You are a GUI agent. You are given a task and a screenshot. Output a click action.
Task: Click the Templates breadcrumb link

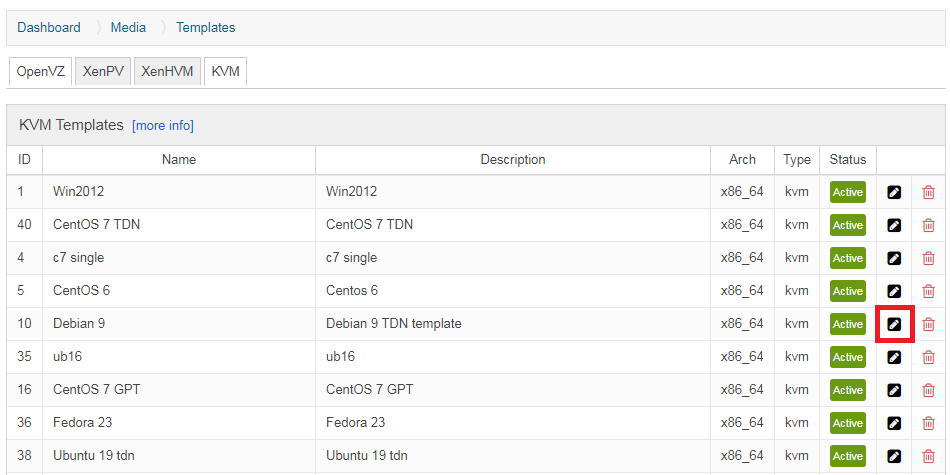pos(205,27)
